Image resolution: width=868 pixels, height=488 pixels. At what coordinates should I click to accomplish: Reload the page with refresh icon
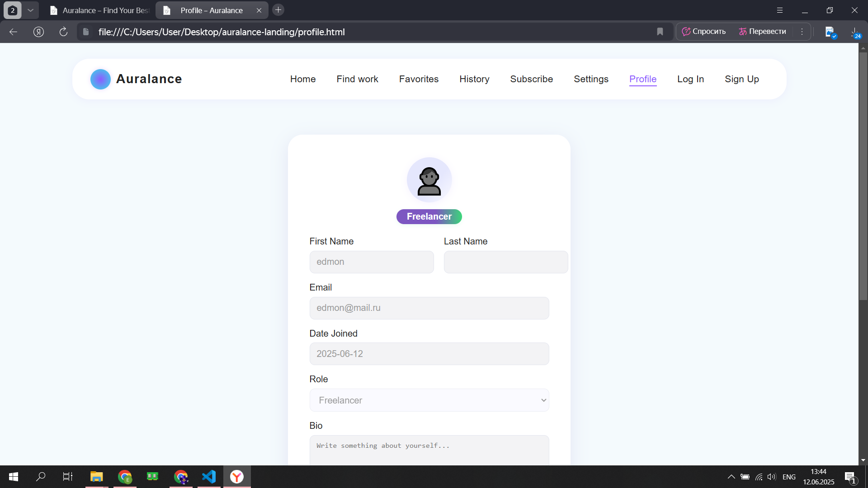point(63,32)
